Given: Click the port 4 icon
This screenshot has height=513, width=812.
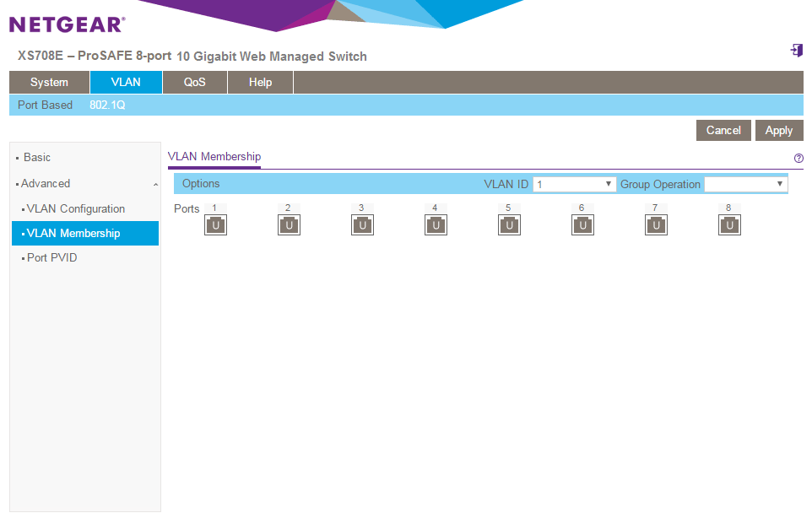Looking at the screenshot, I should click(436, 224).
